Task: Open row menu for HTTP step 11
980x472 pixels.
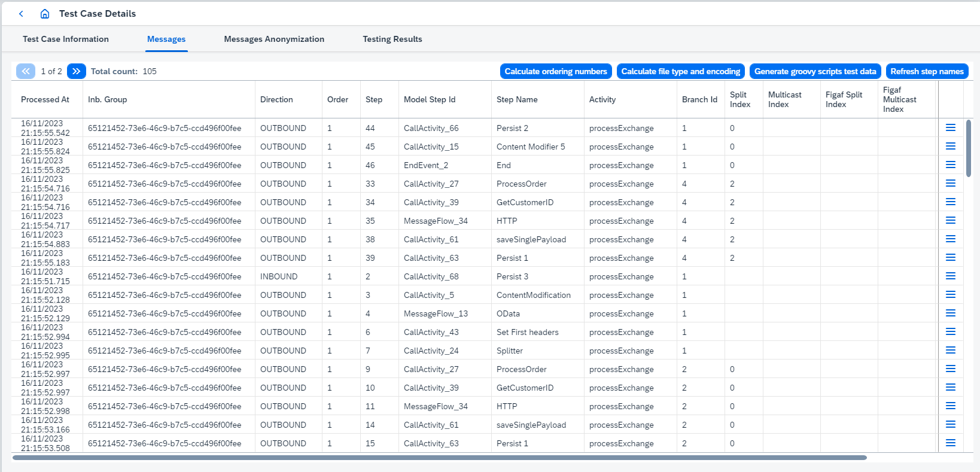Action: (x=951, y=406)
